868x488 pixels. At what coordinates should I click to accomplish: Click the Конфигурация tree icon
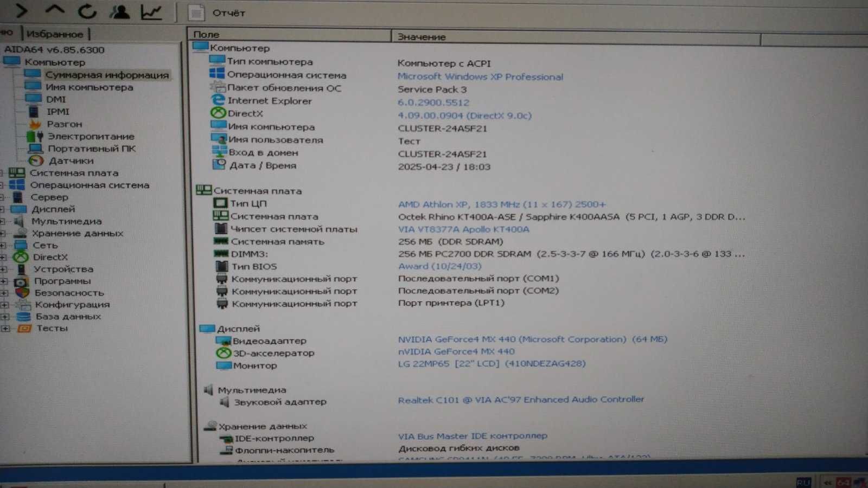[x=23, y=305]
